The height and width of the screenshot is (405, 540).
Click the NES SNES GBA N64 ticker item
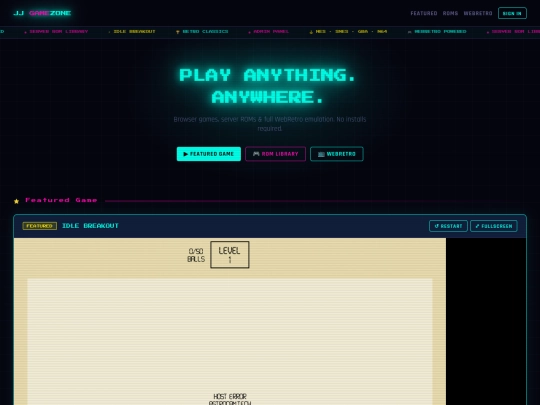click(x=351, y=32)
